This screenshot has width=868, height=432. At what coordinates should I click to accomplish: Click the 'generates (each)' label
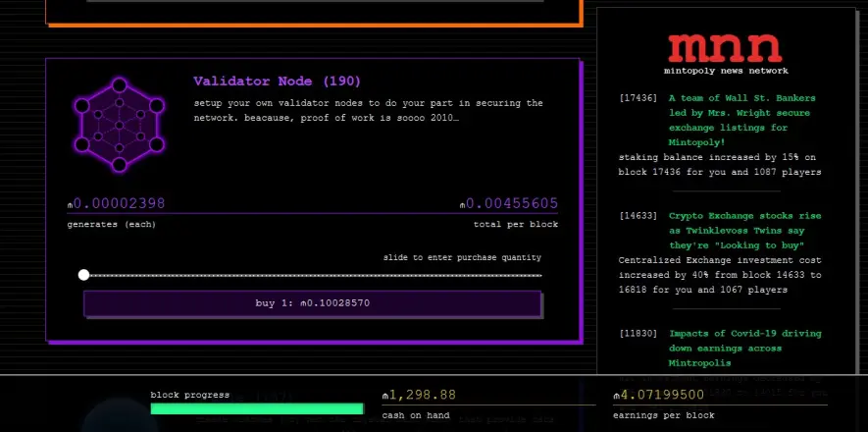click(x=111, y=224)
